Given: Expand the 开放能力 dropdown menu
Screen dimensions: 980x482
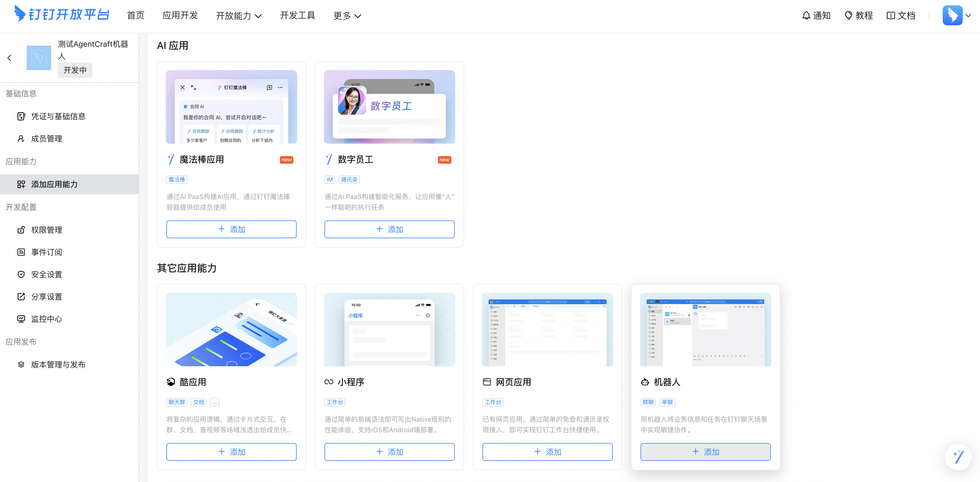Looking at the screenshot, I should [239, 16].
